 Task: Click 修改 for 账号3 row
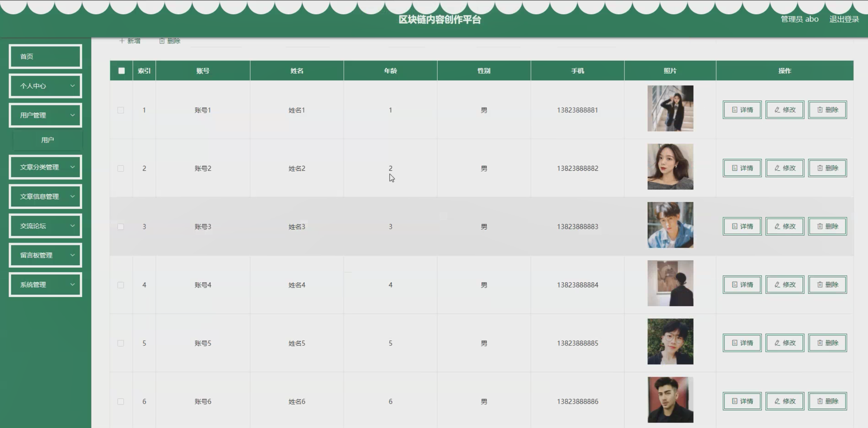click(x=785, y=226)
